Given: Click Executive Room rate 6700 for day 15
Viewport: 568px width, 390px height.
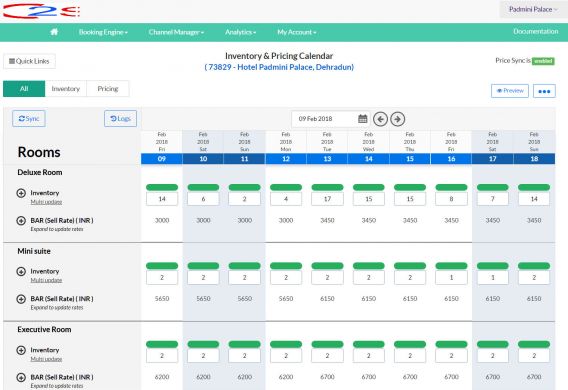Looking at the screenshot, I should click(x=410, y=377).
